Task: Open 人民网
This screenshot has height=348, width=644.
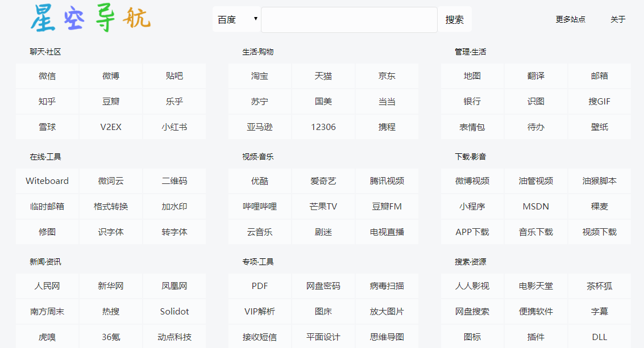Action: click(x=47, y=286)
